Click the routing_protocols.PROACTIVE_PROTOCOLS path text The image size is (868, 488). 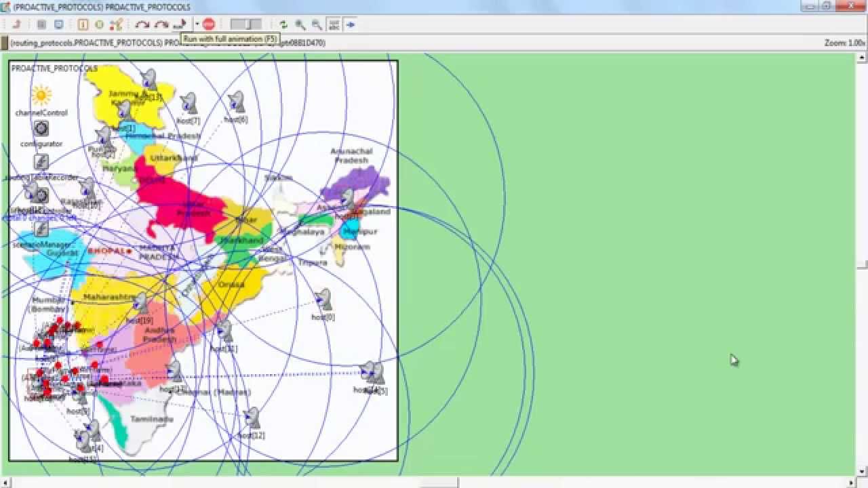pyautogui.click(x=86, y=43)
